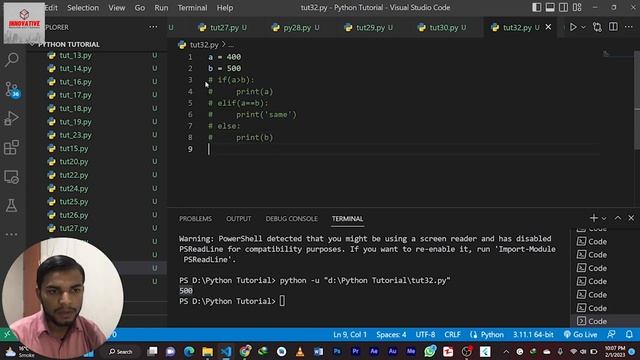Open editor More Actions ellipsis menu

(x=629, y=27)
